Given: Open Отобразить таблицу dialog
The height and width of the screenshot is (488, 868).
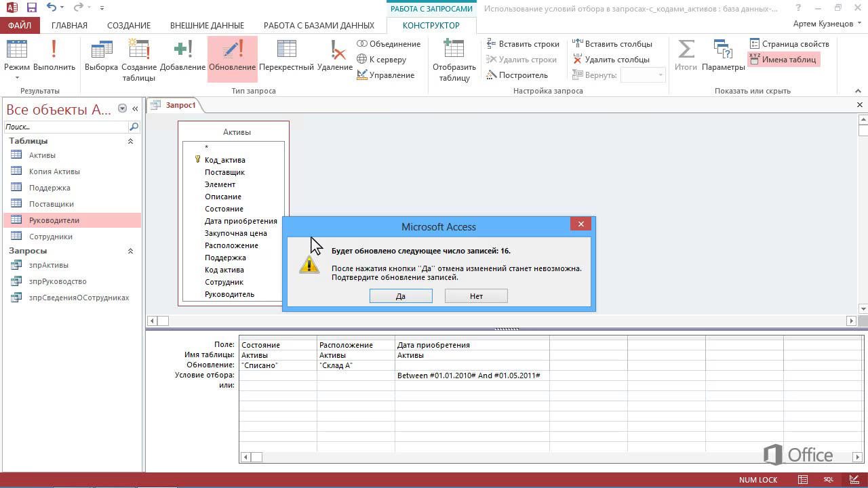Looking at the screenshot, I should pyautogui.click(x=454, y=60).
